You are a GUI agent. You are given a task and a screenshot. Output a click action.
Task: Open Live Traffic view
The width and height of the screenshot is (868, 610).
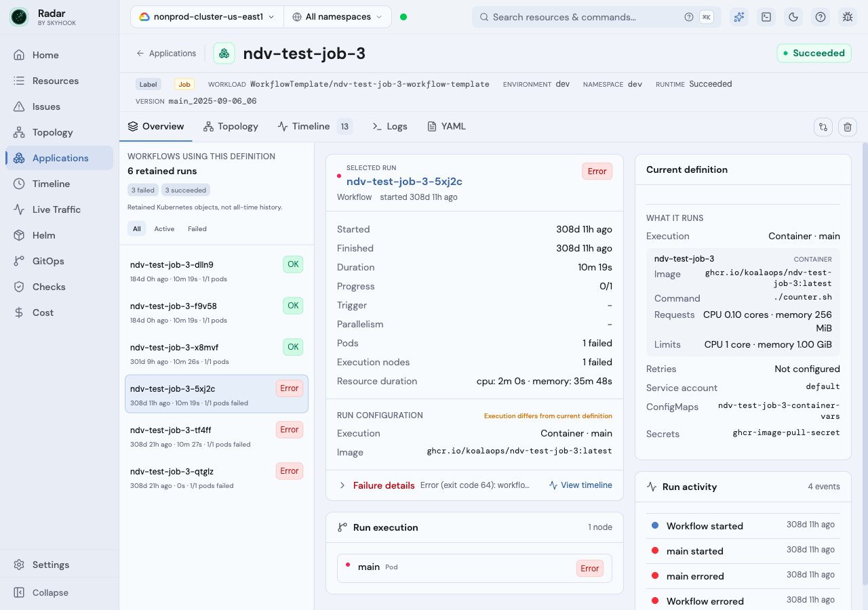[x=59, y=209]
